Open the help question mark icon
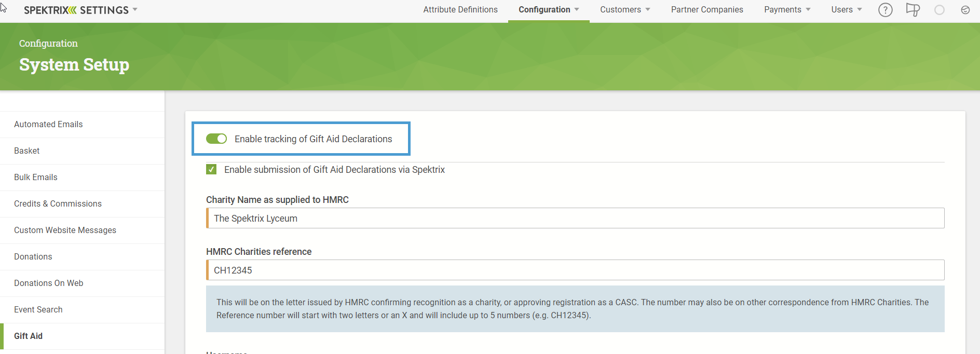The width and height of the screenshot is (980, 354). (885, 10)
